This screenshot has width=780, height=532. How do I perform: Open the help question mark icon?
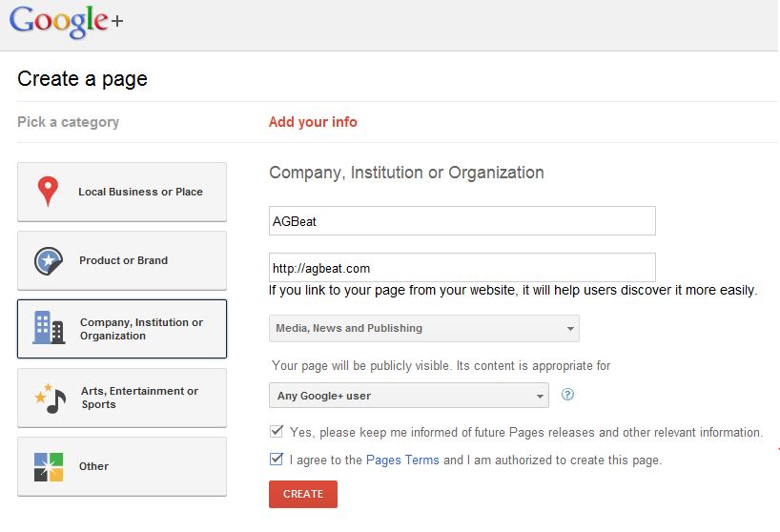(x=568, y=395)
